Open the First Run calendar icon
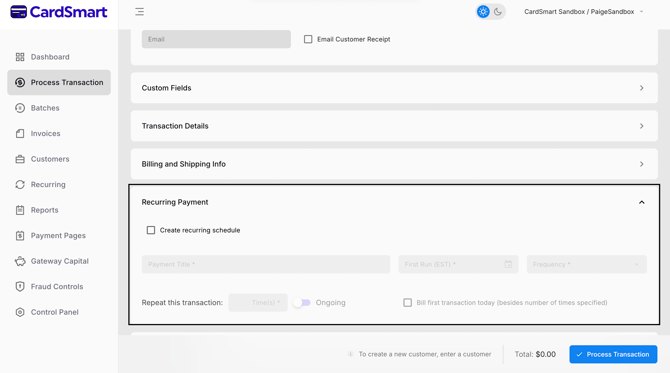 tap(508, 264)
